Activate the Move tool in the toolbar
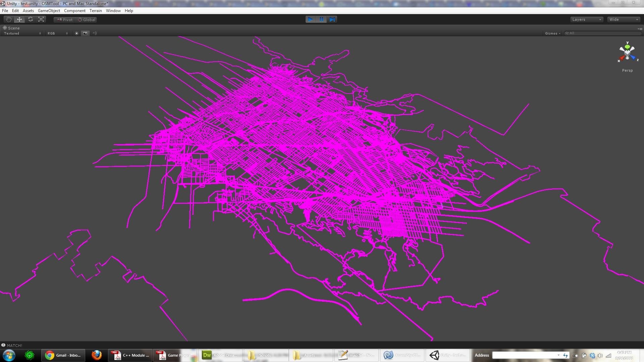This screenshot has height=362, width=644. (x=19, y=19)
